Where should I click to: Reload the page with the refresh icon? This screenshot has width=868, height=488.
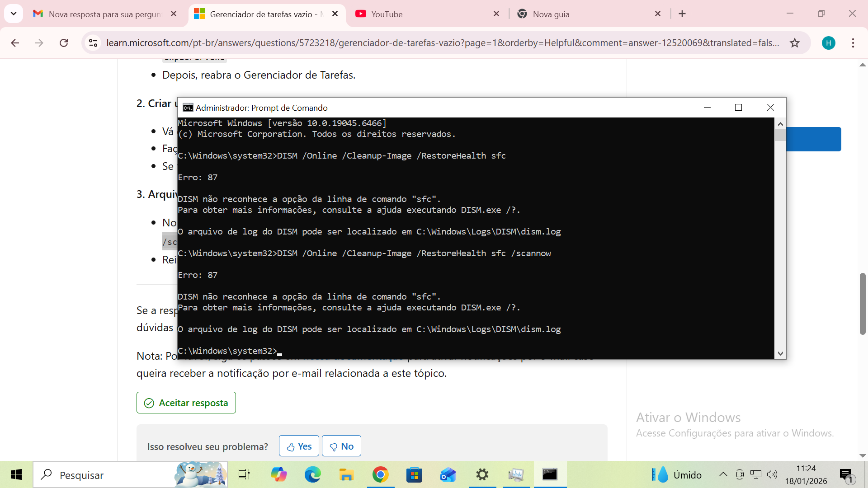tap(64, 43)
